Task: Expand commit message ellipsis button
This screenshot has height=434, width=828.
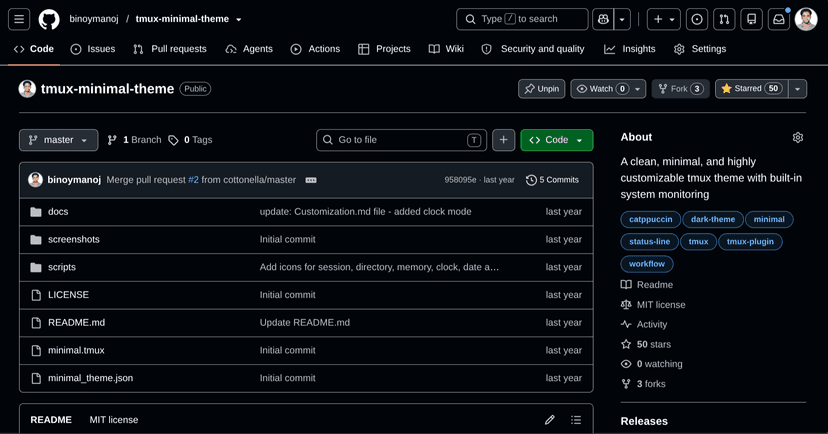Action: 311,180
